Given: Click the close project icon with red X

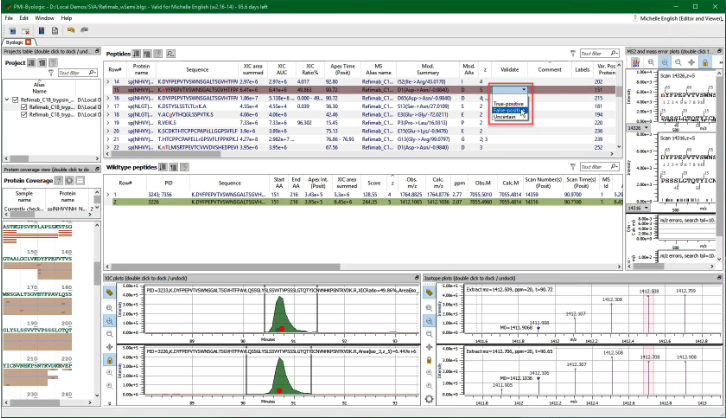Looking at the screenshot, I should click(26, 31).
